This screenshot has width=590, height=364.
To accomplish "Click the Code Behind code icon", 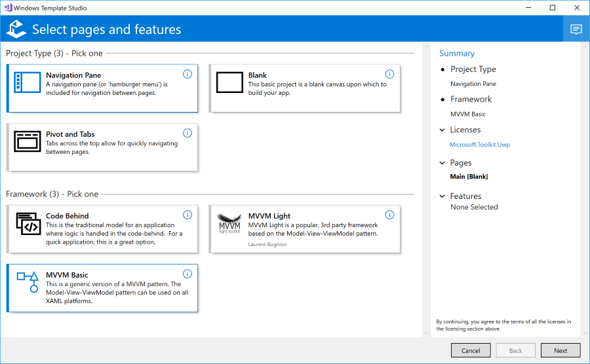I will click(x=28, y=223).
